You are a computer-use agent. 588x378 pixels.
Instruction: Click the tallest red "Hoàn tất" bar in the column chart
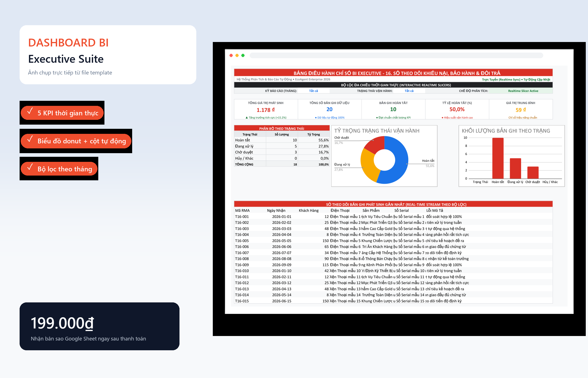pos(498,158)
